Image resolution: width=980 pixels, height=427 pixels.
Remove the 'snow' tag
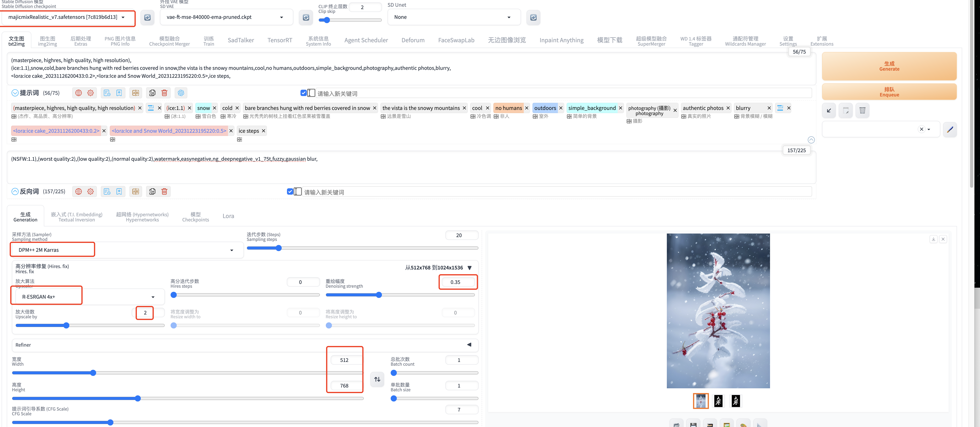[x=215, y=108]
